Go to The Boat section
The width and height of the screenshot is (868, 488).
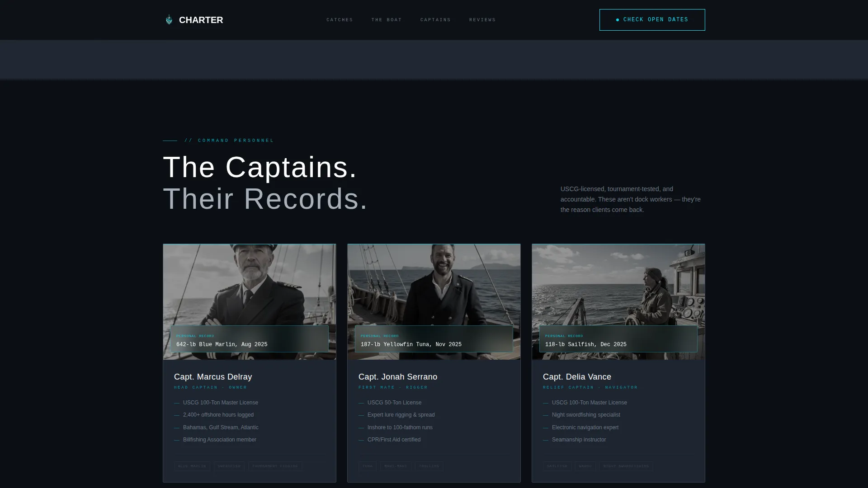click(387, 20)
